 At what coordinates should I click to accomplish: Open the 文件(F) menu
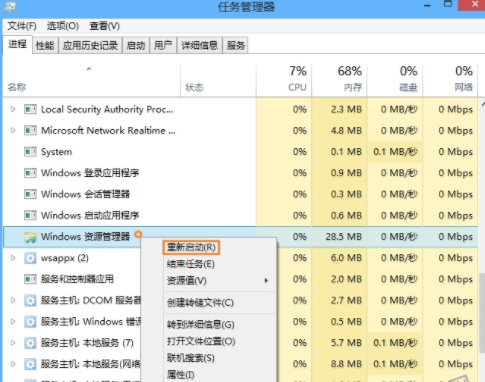click(22, 26)
